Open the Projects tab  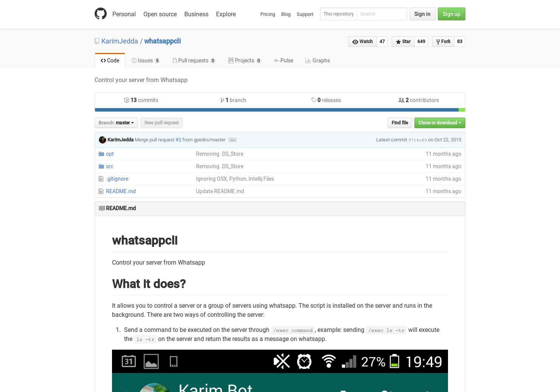(245, 60)
